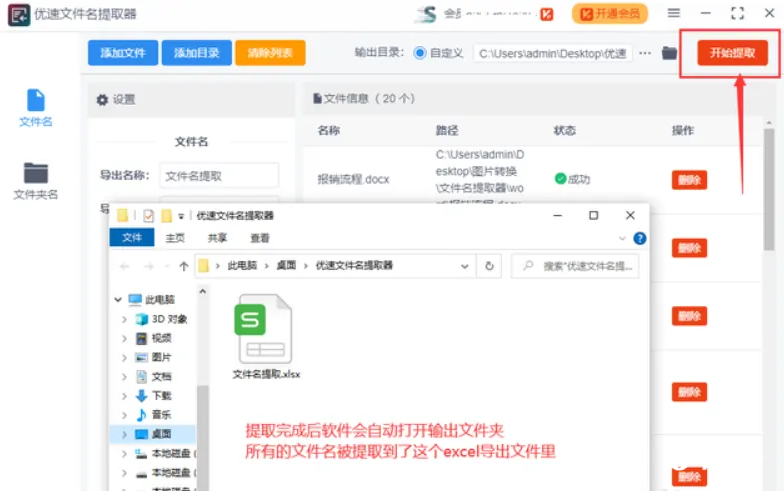Viewport: 784px width, 491px height.
Task: Open the ellipsis browse button for output path
Action: point(645,53)
